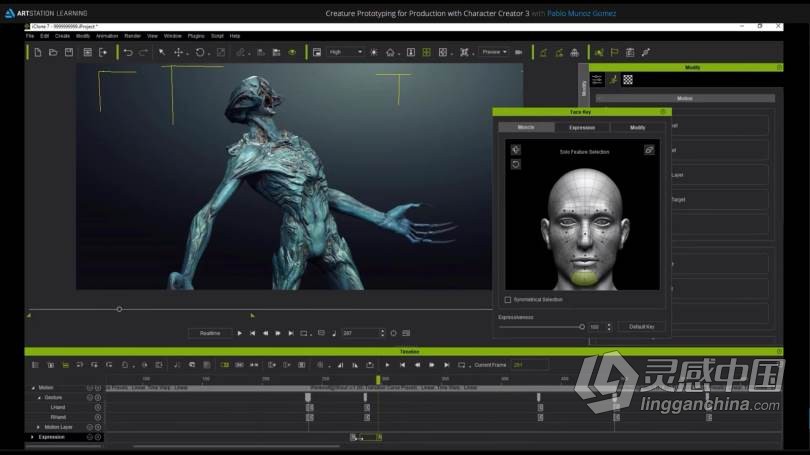Select the Muscle tab in Face Key
This screenshot has height=455, width=810.
pos(526,127)
